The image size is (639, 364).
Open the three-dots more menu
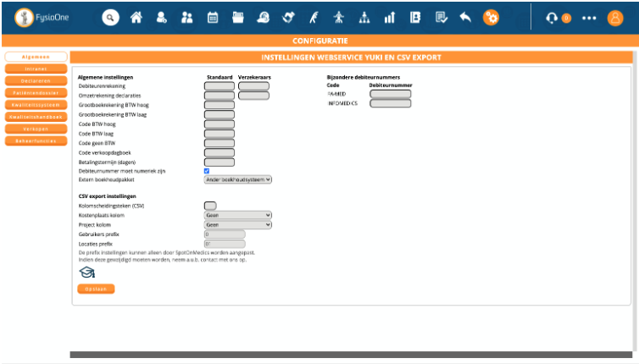click(x=589, y=18)
